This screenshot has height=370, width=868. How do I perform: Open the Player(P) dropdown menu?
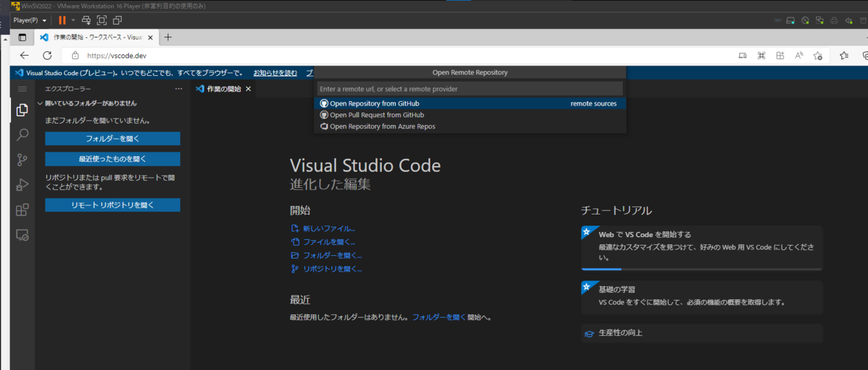[x=30, y=20]
